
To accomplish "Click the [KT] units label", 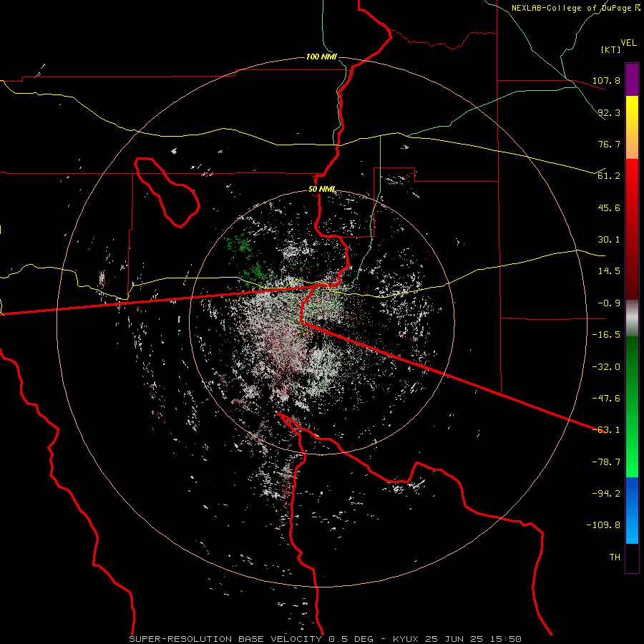I will pos(610,49).
